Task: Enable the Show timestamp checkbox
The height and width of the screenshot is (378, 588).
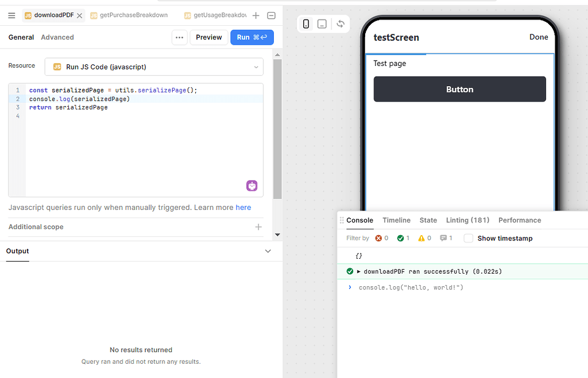Action: pyautogui.click(x=467, y=238)
